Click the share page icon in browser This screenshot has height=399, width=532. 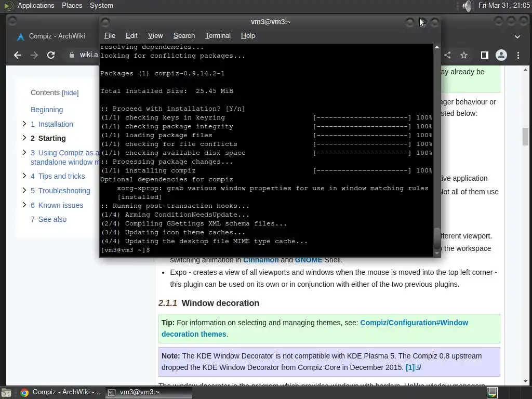click(447, 55)
